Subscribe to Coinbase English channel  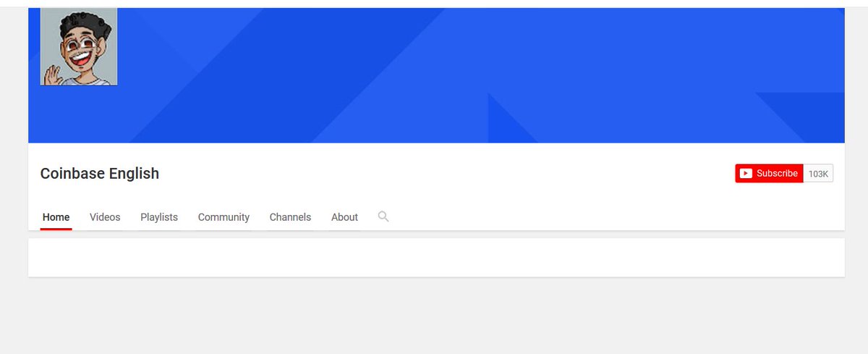click(769, 174)
